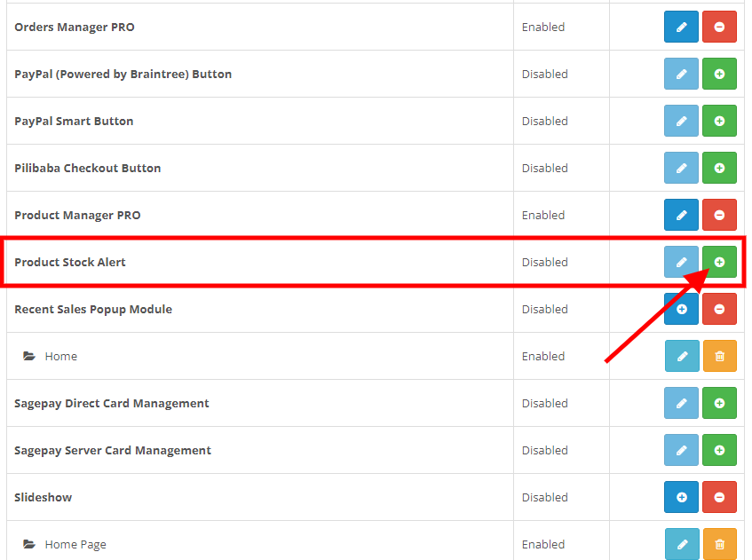Delete the Home Page instance with trash icon
The height and width of the screenshot is (560, 752).
720,544
